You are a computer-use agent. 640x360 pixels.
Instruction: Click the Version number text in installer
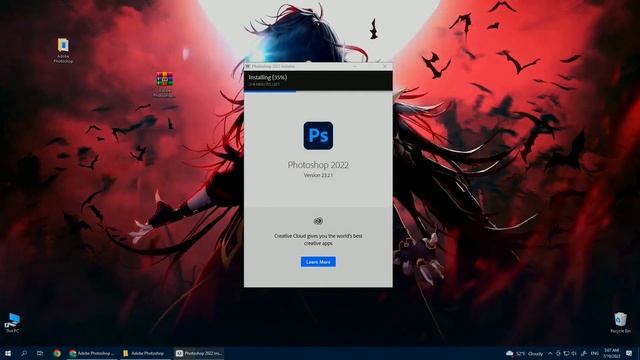318,175
